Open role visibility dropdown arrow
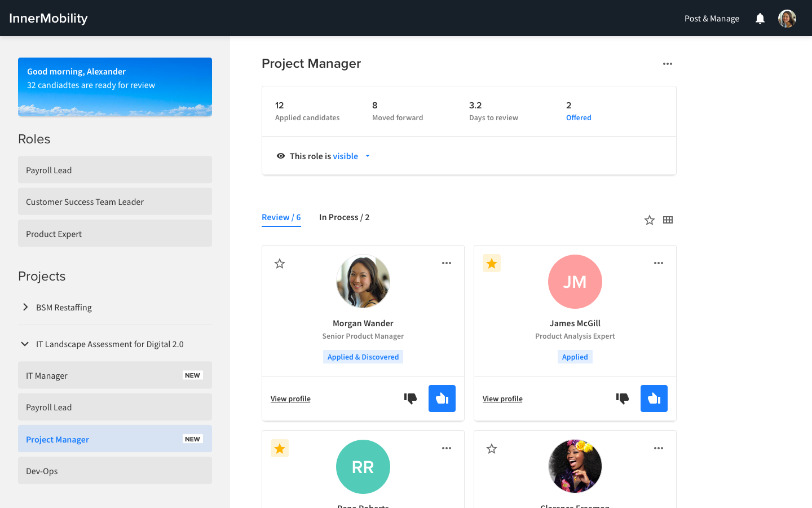Screen dimensions: 812x508 pyautogui.click(x=368, y=156)
